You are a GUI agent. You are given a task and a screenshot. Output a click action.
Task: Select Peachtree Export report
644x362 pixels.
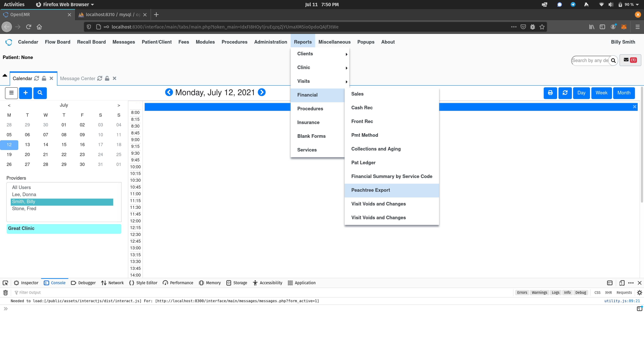pos(370,190)
